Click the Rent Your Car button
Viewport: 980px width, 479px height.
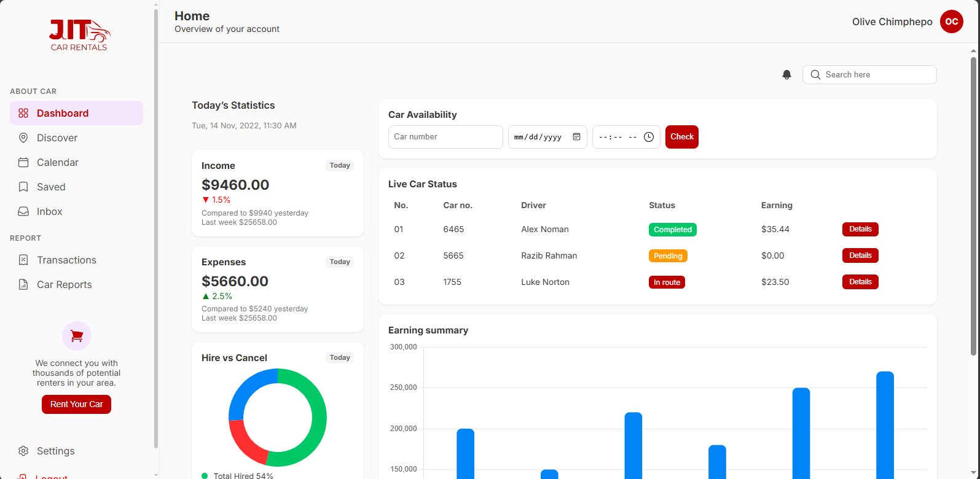point(77,404)
